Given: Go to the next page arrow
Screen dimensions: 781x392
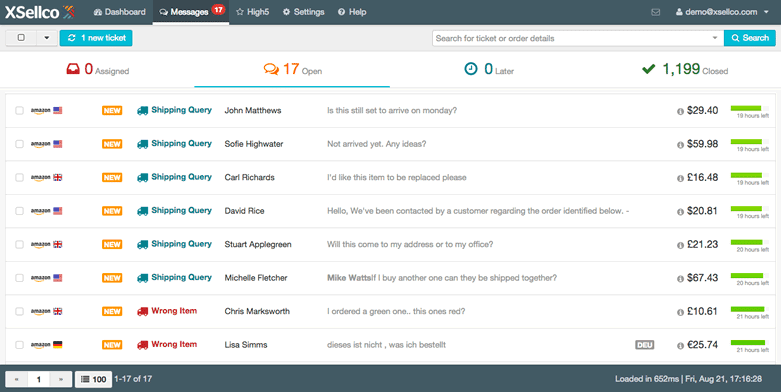Looking at the screenshot, I should 61,380.
